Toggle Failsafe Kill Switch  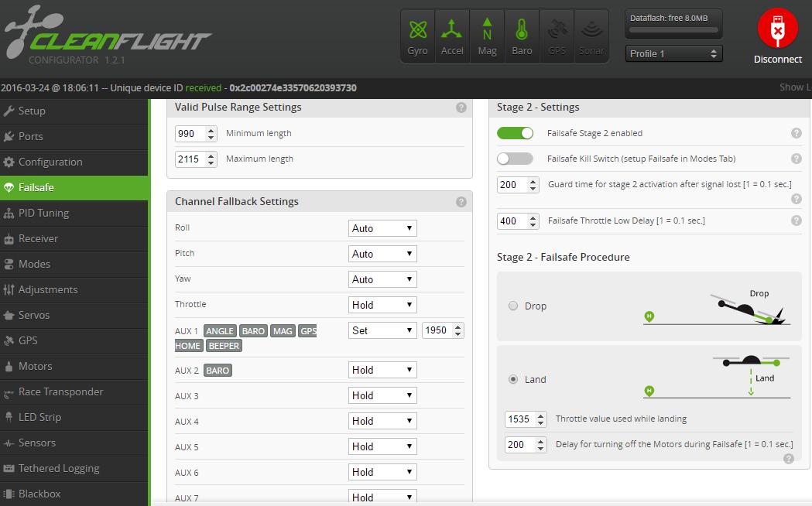click(515, 159)
